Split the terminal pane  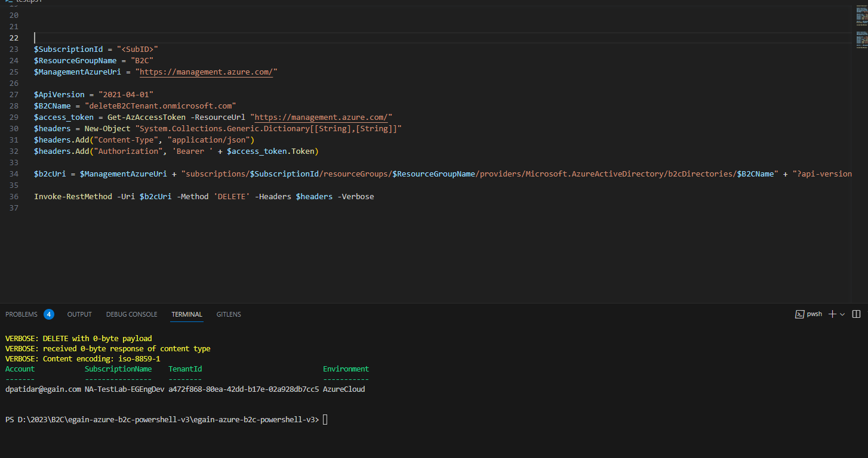[x=856, y=314]
